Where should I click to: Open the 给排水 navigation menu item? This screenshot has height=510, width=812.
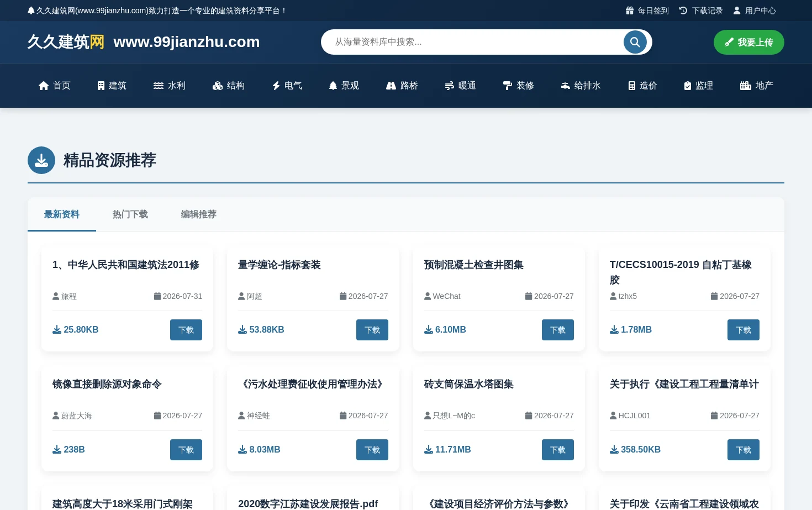581,86
